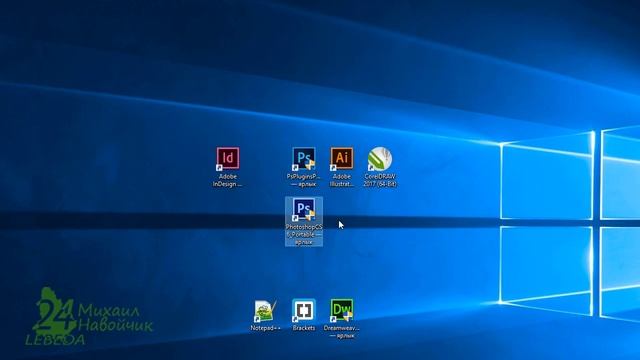
Task: Click the 'PsPluginsP...' label text
Action: (x=304, y=180)
